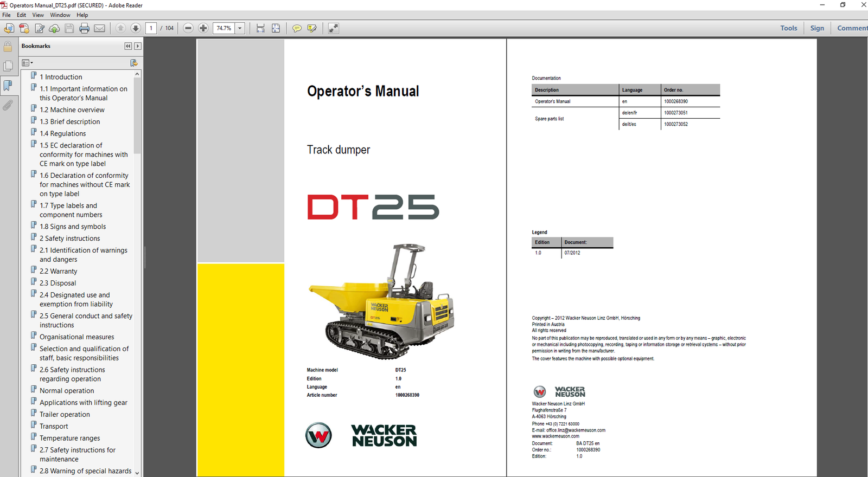The image size is (868, 477).
Task: Toggle the Bookmarks panel button in the sidebar
Action: 8,86
